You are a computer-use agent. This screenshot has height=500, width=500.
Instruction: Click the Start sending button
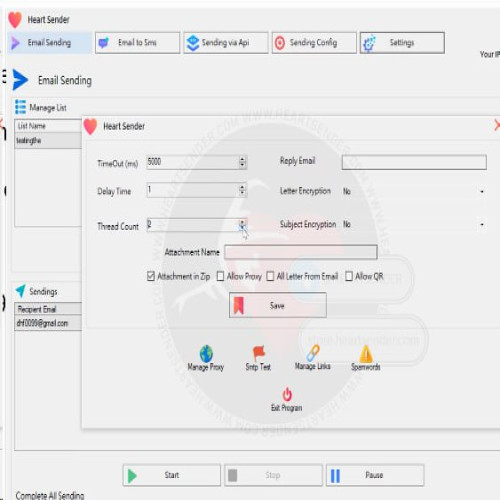171,475
